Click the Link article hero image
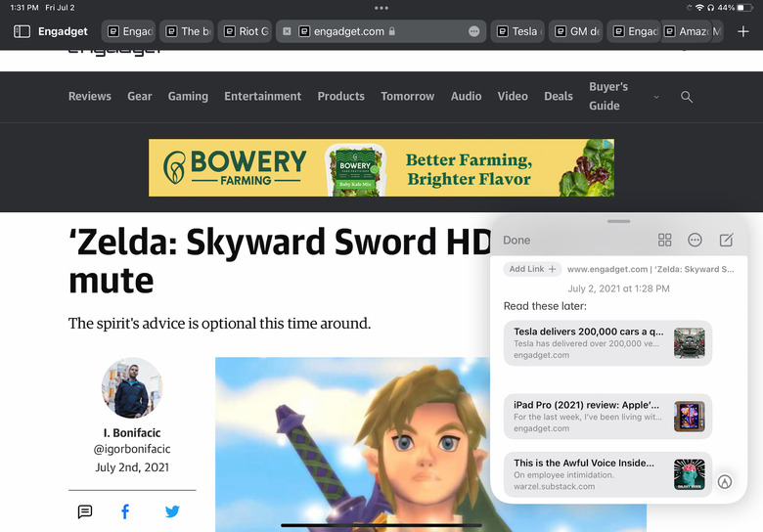763x532 pixels. point(353,444)
